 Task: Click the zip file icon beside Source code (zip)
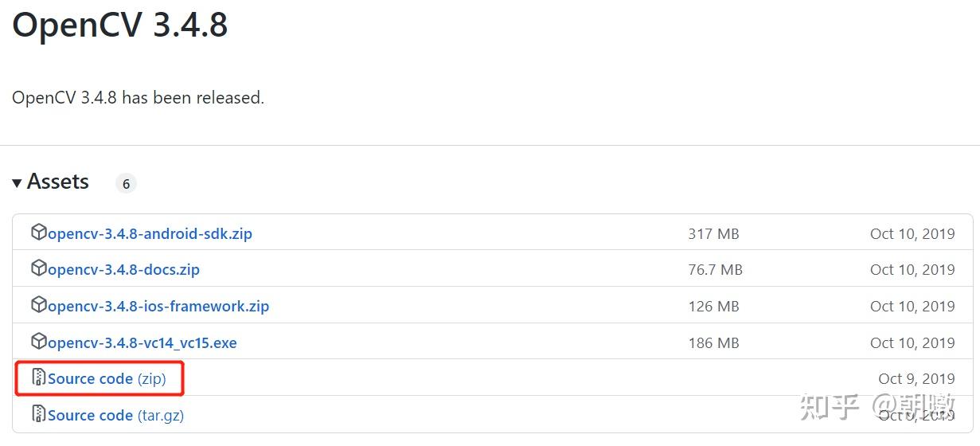tap(38, 378)
